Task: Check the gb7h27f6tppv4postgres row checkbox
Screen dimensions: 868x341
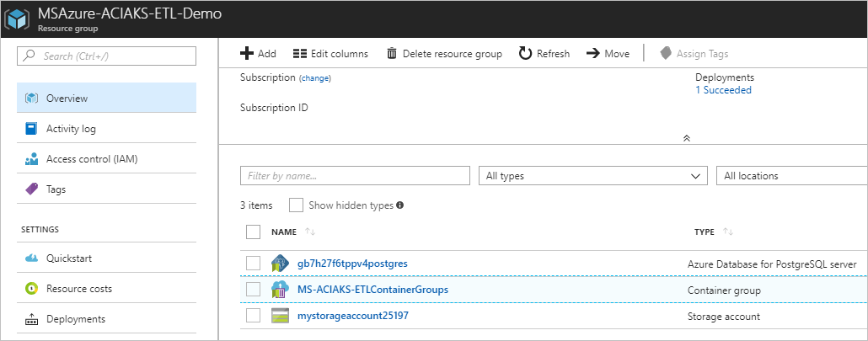Action: click(x=253, y=263)
